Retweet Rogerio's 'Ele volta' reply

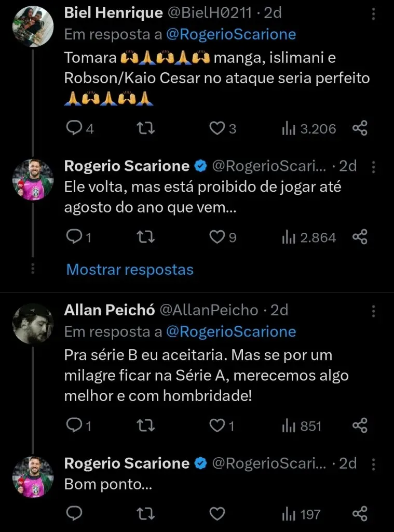coord(147,237)
